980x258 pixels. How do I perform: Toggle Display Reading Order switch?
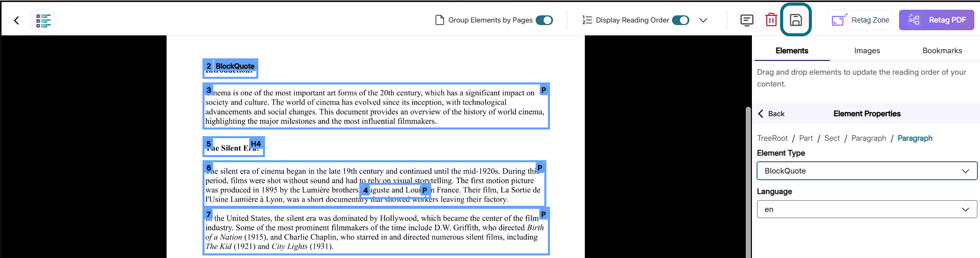pyautogui.click(x=681, y=20)
